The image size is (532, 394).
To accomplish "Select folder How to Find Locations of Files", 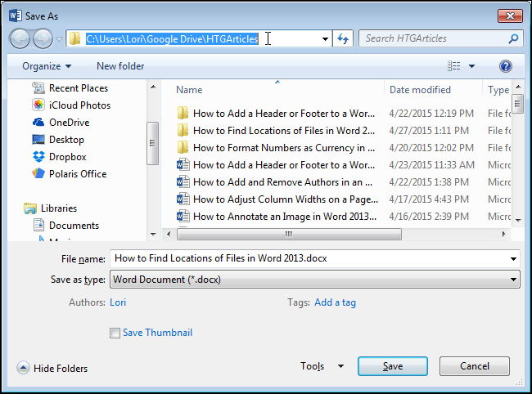I will click(284, 131).
